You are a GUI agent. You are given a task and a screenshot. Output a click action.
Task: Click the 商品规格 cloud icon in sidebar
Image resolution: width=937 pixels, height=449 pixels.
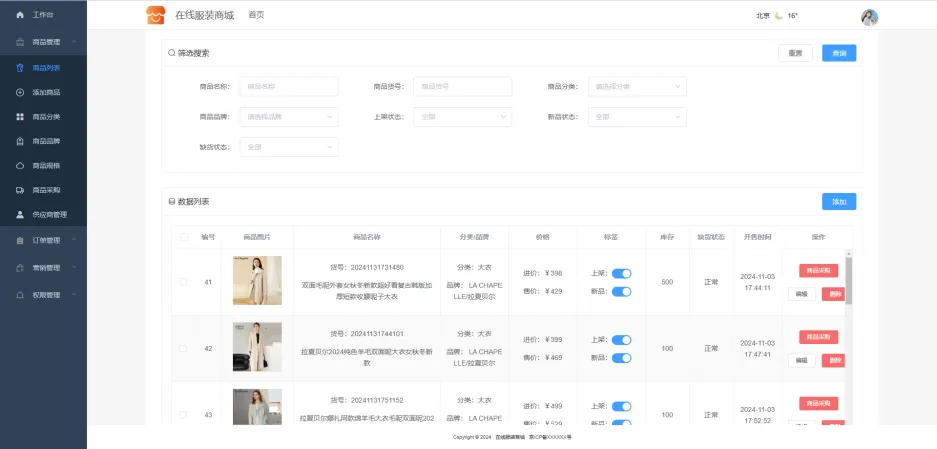[x=21, y=165]
